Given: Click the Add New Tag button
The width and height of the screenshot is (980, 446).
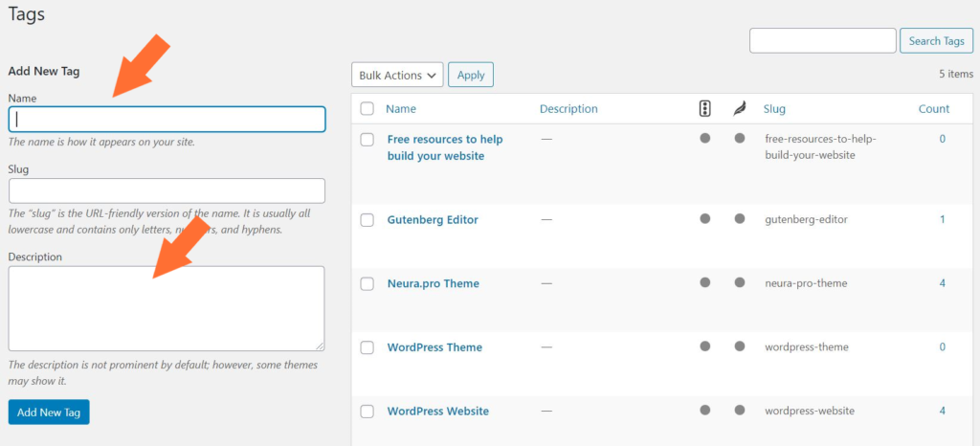Looking at the screenshot, I should [49, 413].
